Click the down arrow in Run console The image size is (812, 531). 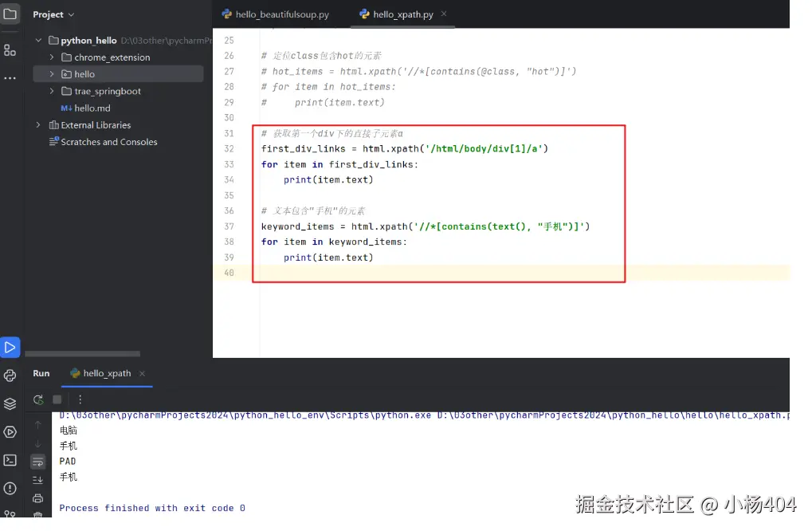pyautogui.click(x=37, y=443)
